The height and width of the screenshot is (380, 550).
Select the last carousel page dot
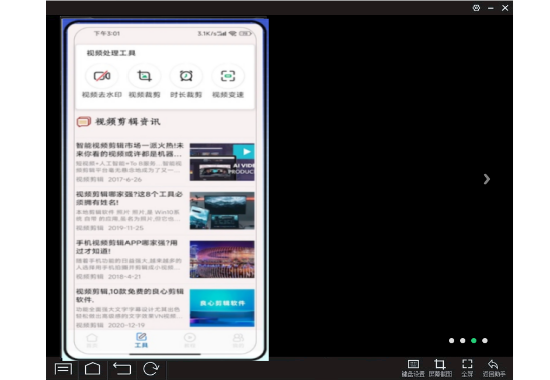pos(485,341)
